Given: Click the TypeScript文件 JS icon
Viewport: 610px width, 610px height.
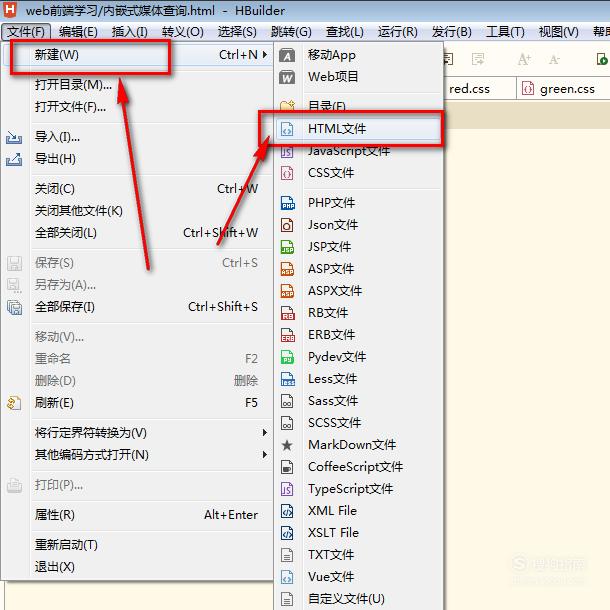Looking at the screenshot, I should pyautogui.click(x=287, y=489).
